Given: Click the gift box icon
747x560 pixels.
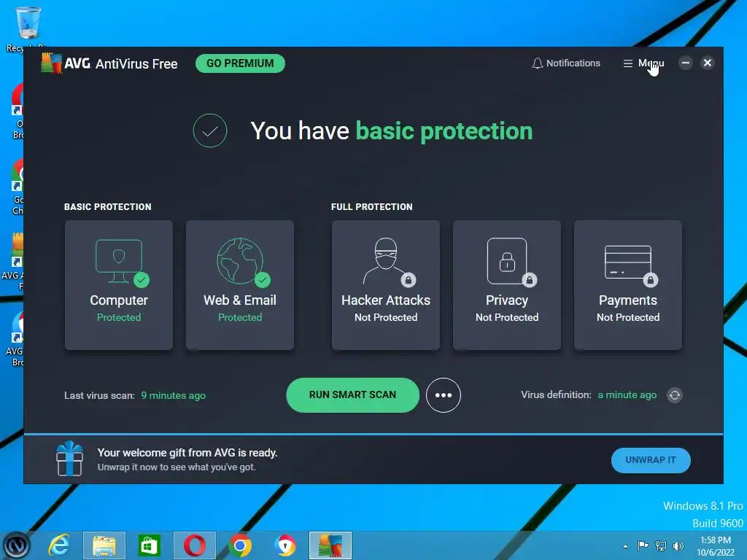Looking at the screenshot, I should click(x=69, y=459).
